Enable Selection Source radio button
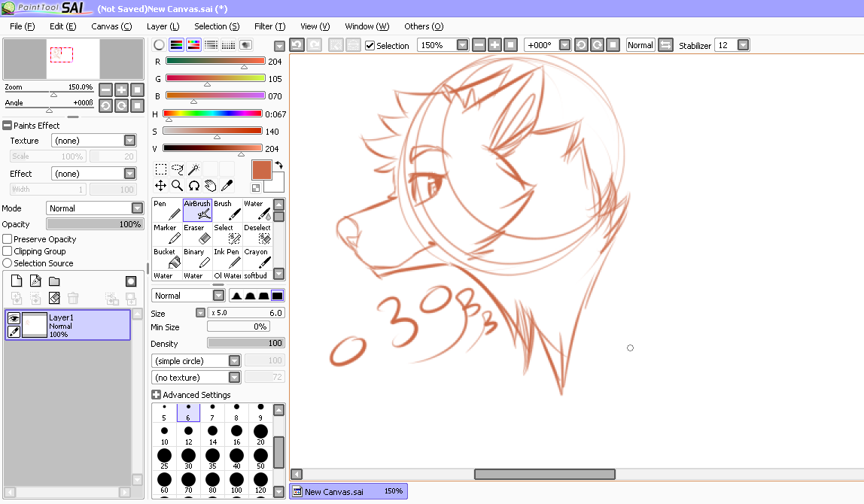864x504 pixels. click(8, 263)
